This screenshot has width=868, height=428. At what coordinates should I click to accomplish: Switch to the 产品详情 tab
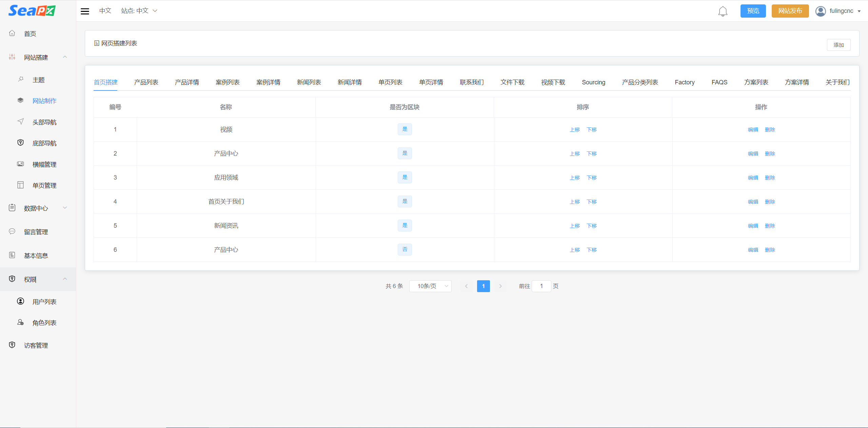[x=187, y=82]
